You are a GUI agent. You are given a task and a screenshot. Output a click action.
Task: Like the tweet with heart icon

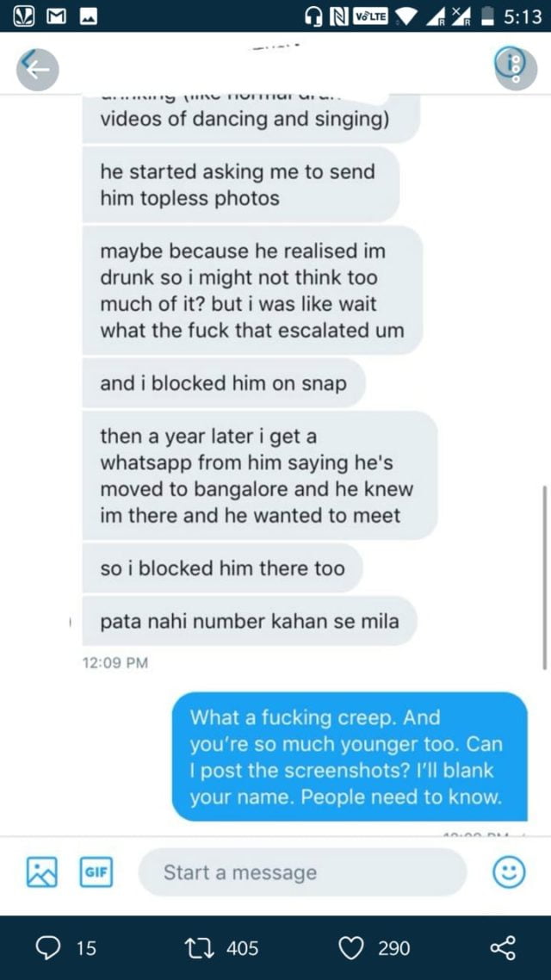point(351,948)
